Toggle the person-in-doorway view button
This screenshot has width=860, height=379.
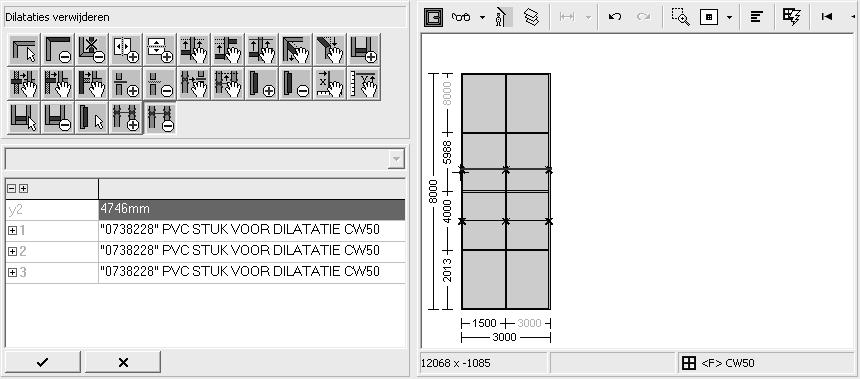502,17
